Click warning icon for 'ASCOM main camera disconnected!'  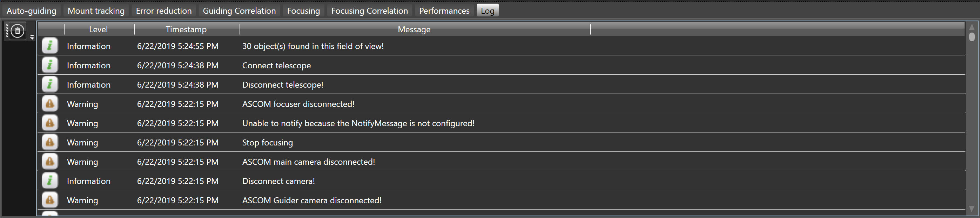point(50,162)
